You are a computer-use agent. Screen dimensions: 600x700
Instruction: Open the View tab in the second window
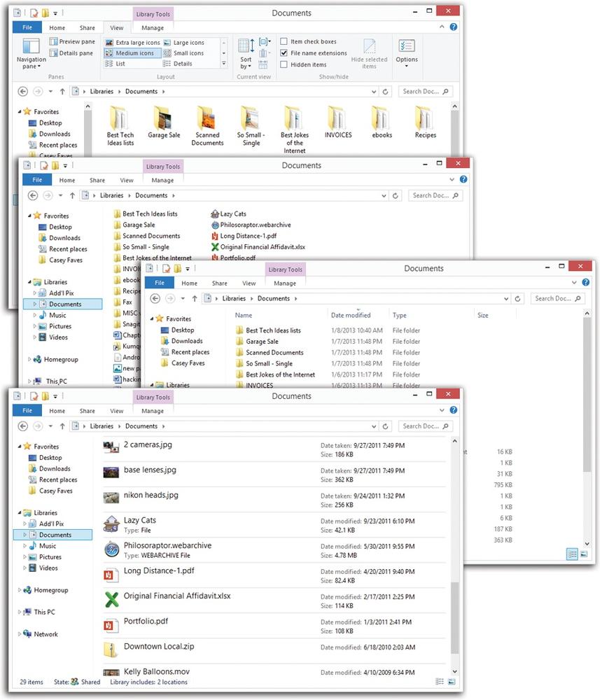[126, 181]
